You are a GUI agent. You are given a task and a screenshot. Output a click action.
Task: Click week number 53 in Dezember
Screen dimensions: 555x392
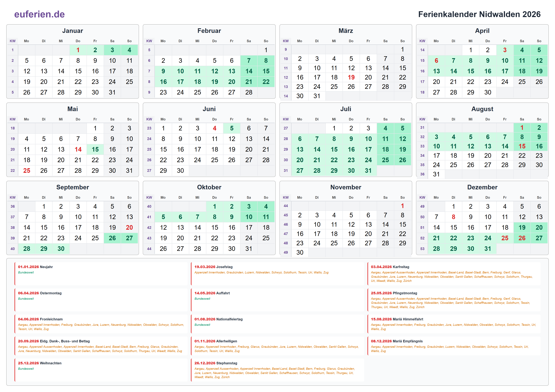click(x=422, y=249)
